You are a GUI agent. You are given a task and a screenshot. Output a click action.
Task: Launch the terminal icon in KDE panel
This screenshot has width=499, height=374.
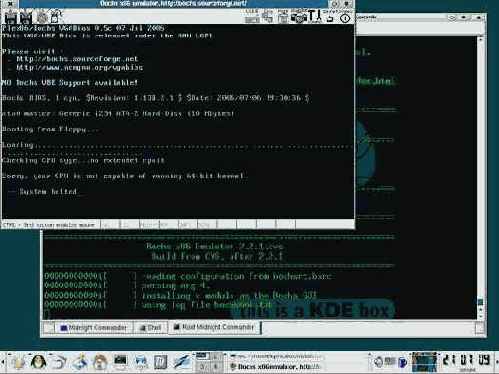point(120,362)
